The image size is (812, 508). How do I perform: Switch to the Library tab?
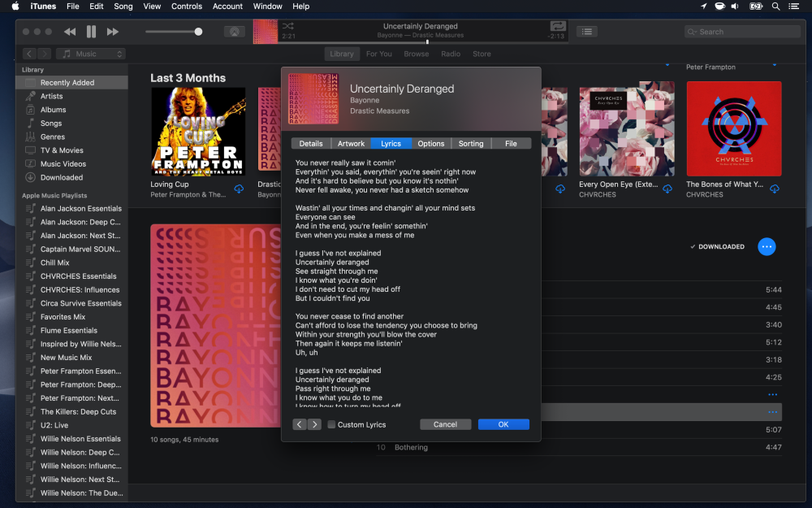(342, 54)
